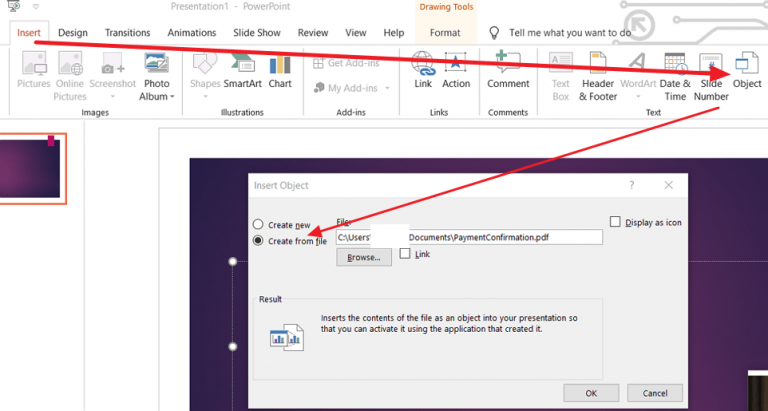Click Cancel in Insert Object dialog
The width and height of the screenshot is (768, 411).
pos(655,393)
